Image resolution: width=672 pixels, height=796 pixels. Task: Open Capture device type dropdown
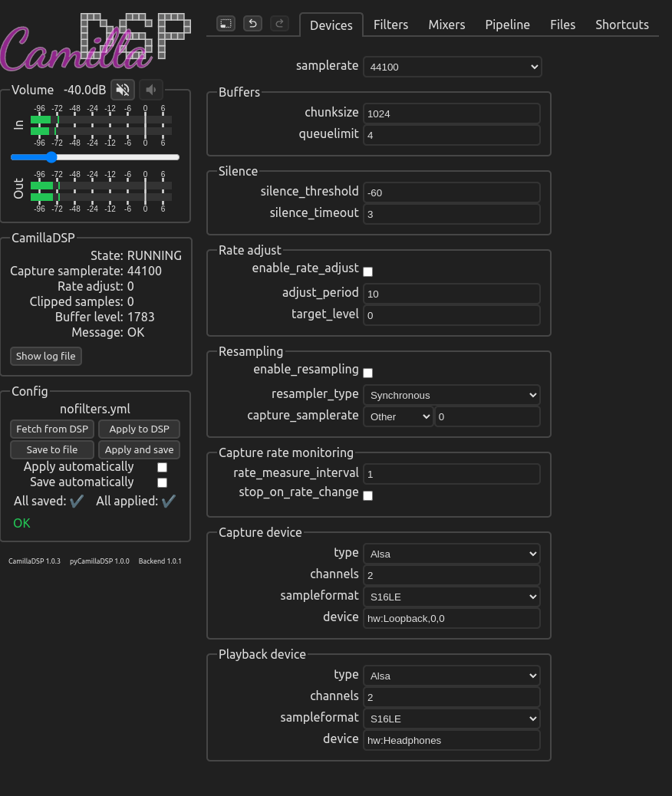[452, 554]
